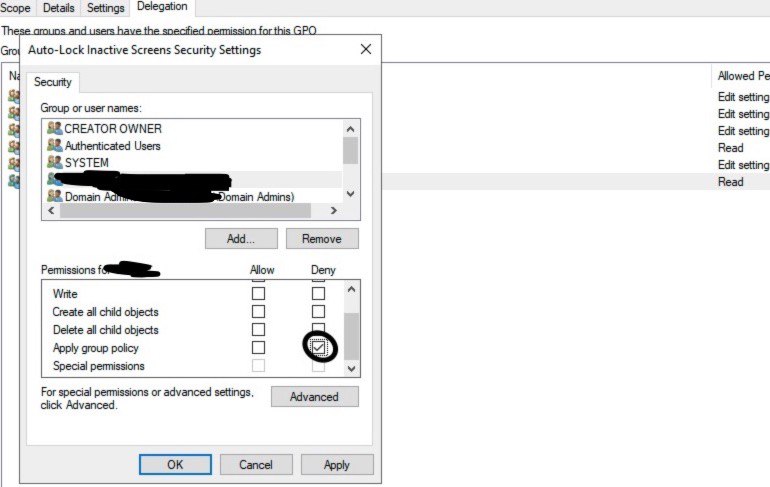
Task: Click the Cancel button
Action: pos(256,464)
